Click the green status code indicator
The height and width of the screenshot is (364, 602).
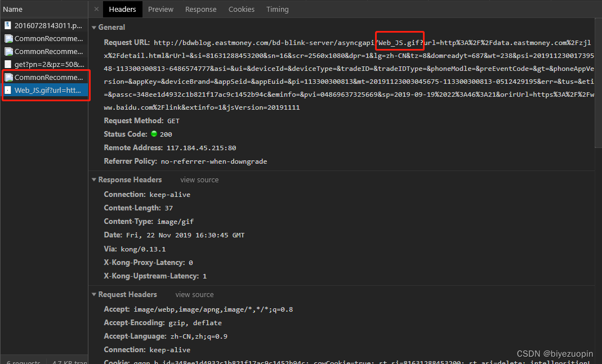tap(154, 134)
